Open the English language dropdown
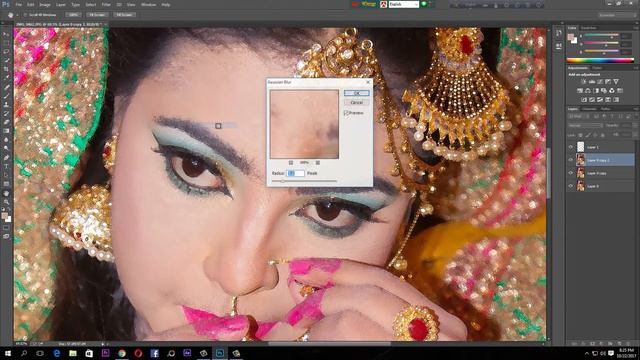This screenshot has width=640, height=360. (404, 4)
